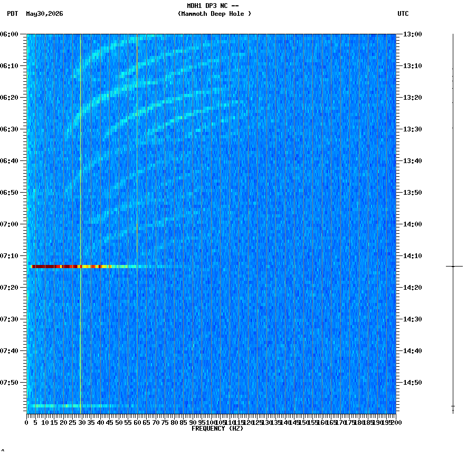476x456 pixels.
Task: Select the 14:30 UTC time label
Action: point(413,319)
